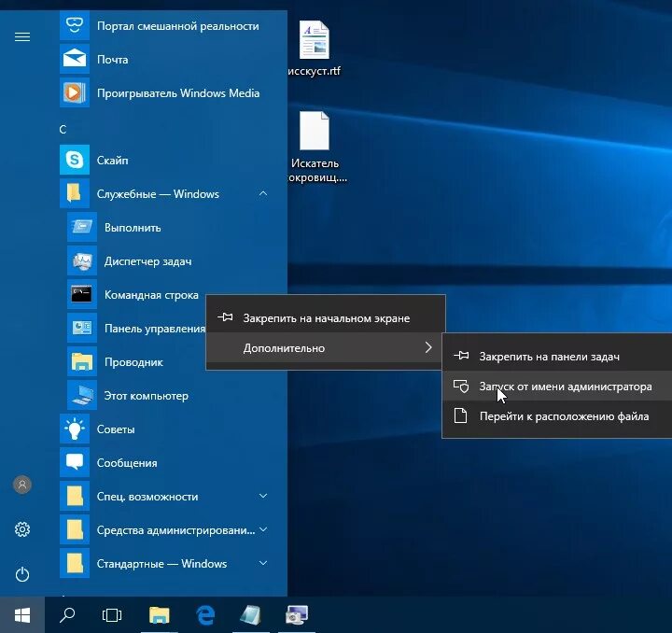Click the Командная строка text label
The height and width of the screenshot is (633, 672).
point(151,295)
